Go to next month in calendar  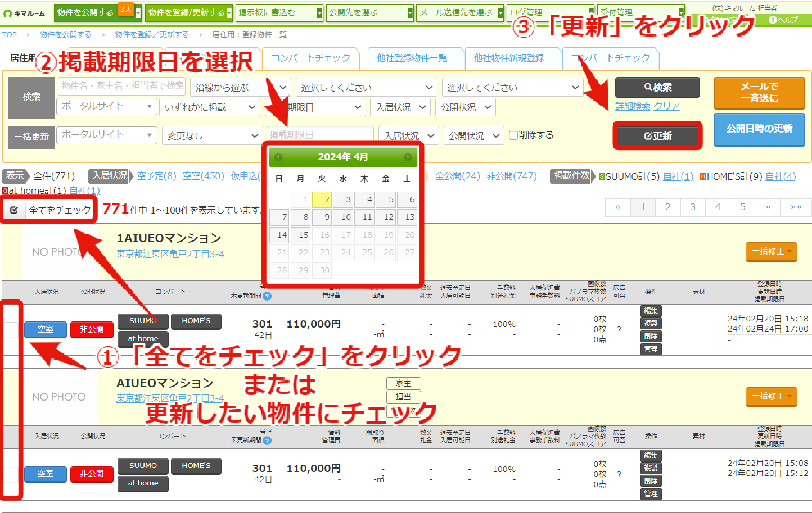click(408, 157)
